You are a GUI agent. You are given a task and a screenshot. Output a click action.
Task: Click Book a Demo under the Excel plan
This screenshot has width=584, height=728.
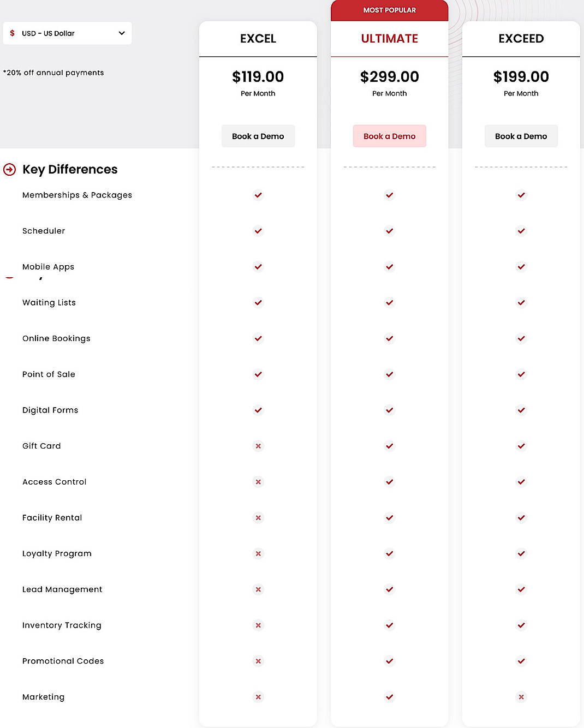pyautogui.click(x=258, y=136)
